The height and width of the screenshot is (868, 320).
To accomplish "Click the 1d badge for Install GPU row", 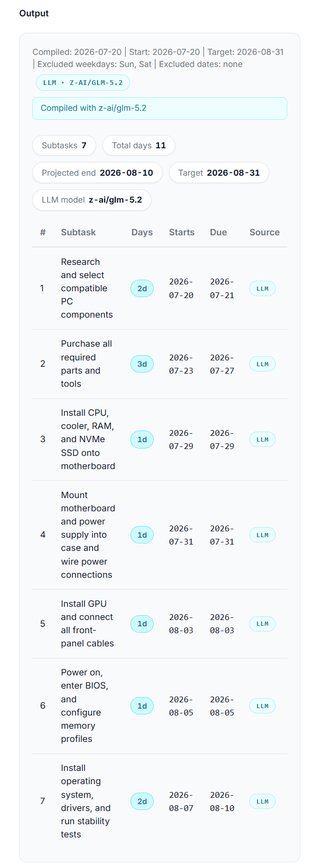I will pyautogui.click(x=142, y=624).
